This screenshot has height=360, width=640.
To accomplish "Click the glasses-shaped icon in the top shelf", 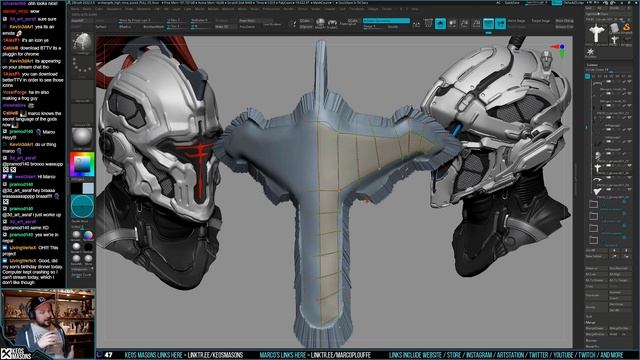I will [332, 23].
